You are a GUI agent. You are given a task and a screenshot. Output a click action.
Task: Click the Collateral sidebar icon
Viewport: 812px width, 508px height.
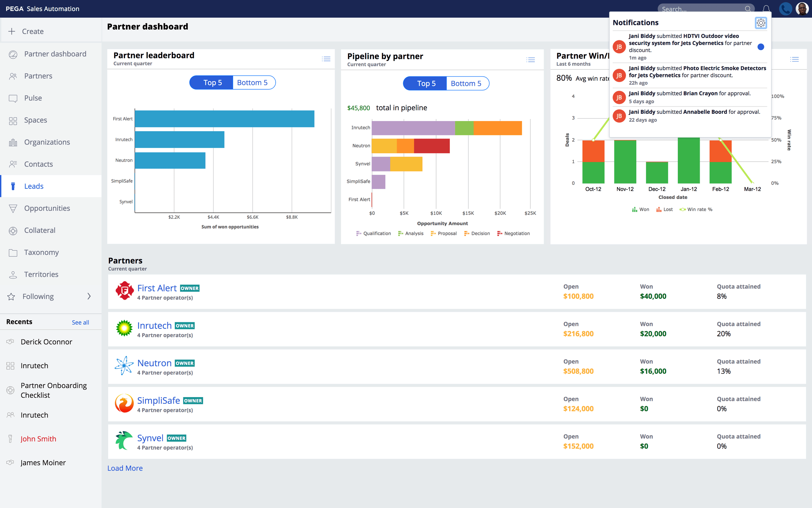(13, 230)
